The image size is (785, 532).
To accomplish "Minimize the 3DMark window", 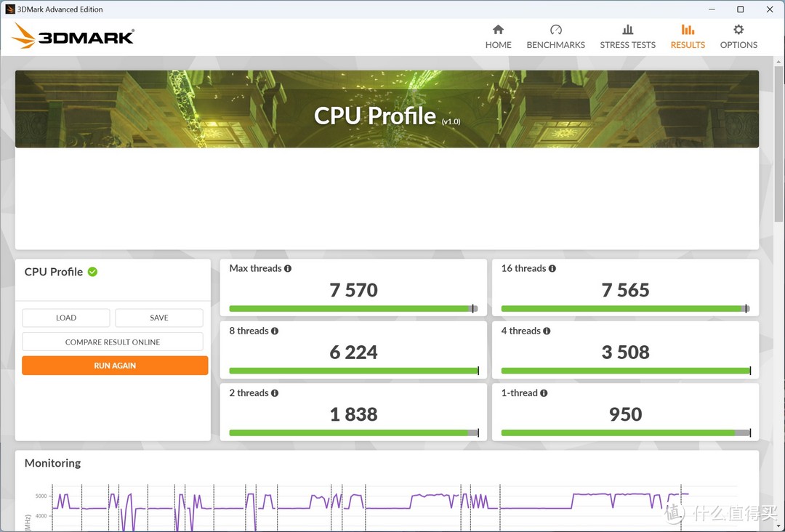I will (x=712, y=9).
